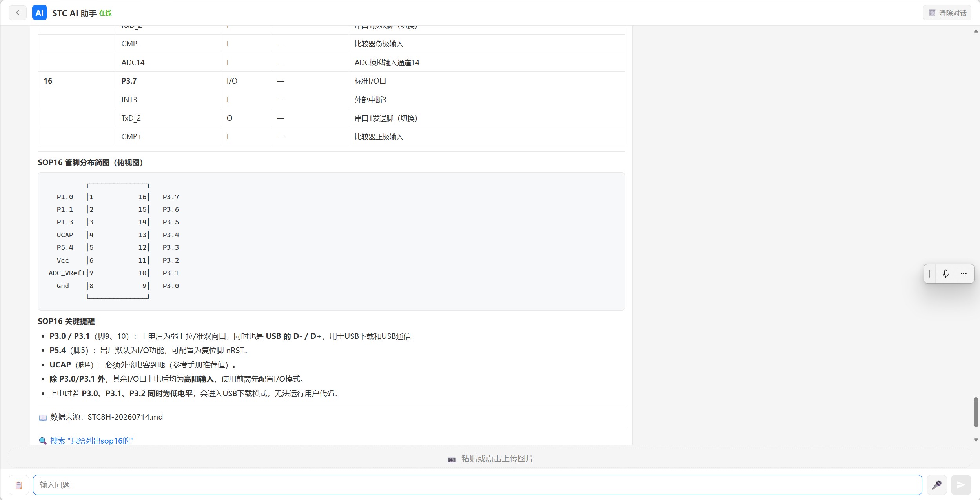Click floating widget vertical bar handle

929,274
